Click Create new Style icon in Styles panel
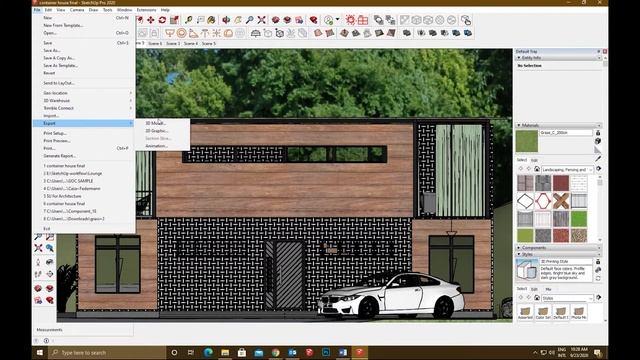 (x=598, y=270)
